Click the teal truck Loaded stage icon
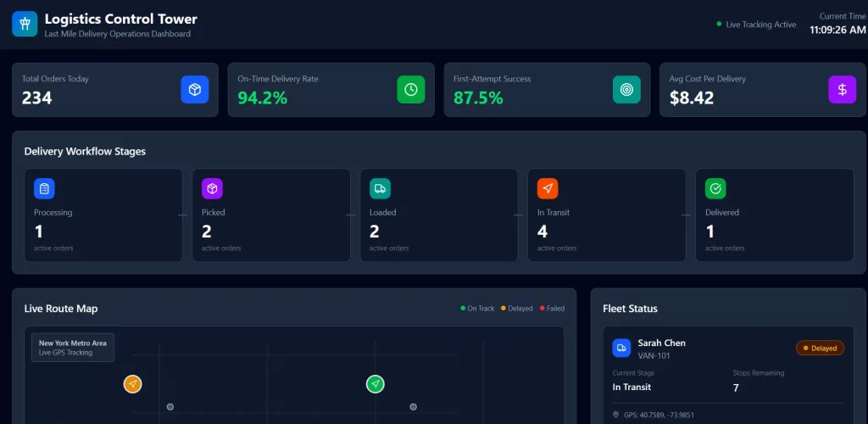The height and width of the screenshot is (424, 868). (x=380, y=188)
